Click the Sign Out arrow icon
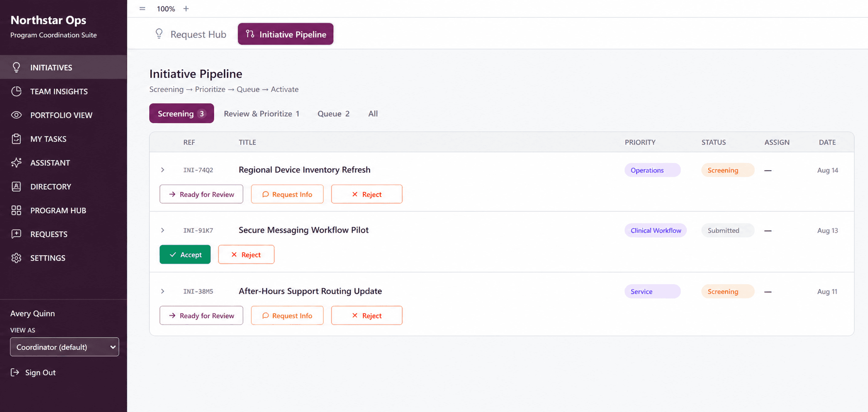This screenshot has height=412, width=868. pyautogui.click(x=15, y=372)
